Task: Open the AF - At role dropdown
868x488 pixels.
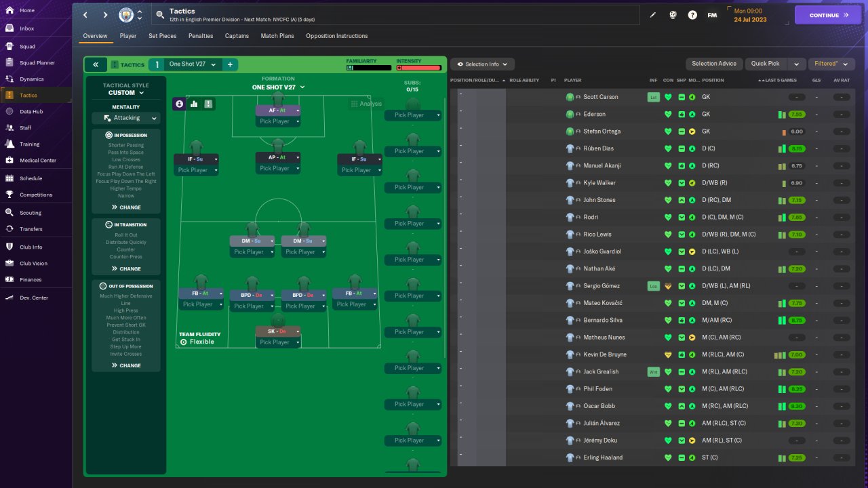Action: pos(278,110)
